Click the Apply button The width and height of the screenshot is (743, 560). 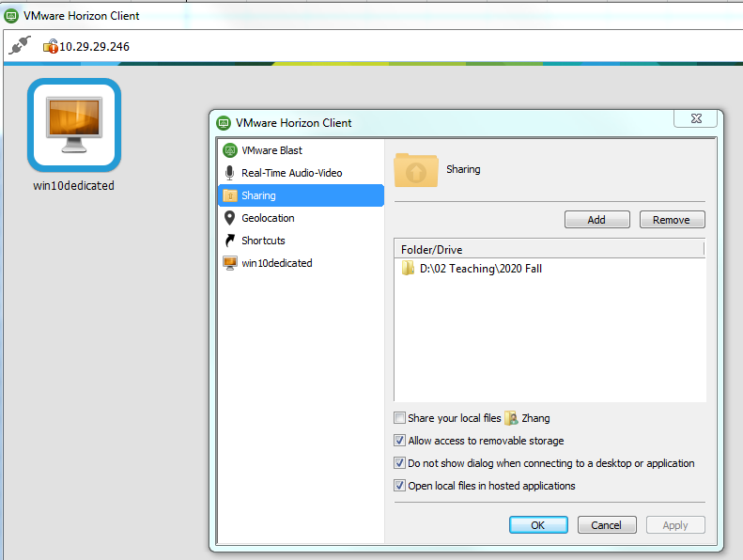[675, 525]
